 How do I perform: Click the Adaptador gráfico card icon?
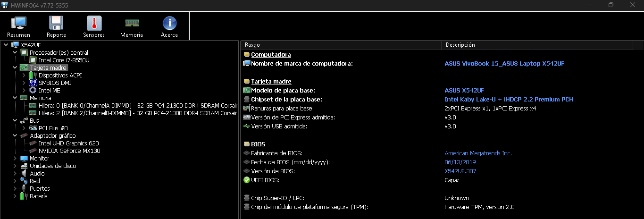click(x=24, y=135)
